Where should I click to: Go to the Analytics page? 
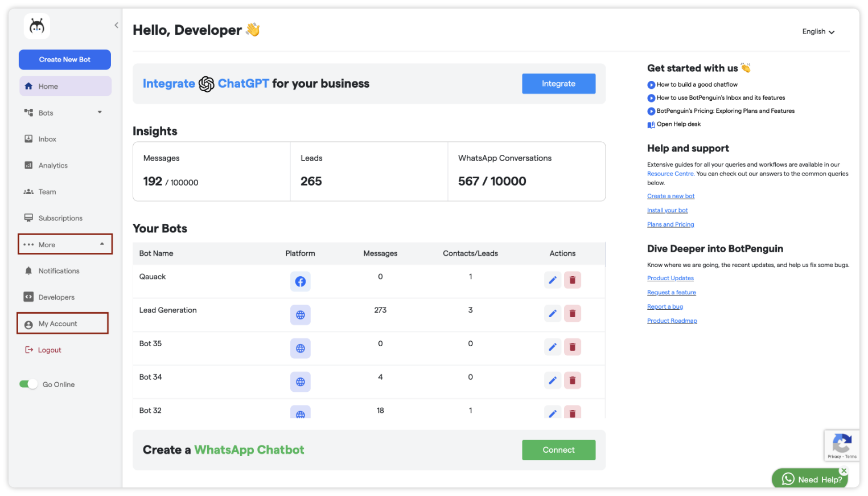pos(53,166)
